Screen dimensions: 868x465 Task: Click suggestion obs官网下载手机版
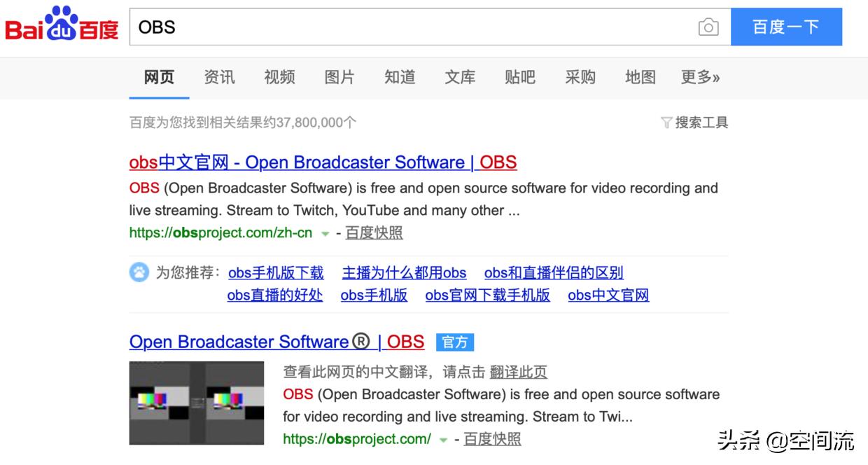click(488, 295)
